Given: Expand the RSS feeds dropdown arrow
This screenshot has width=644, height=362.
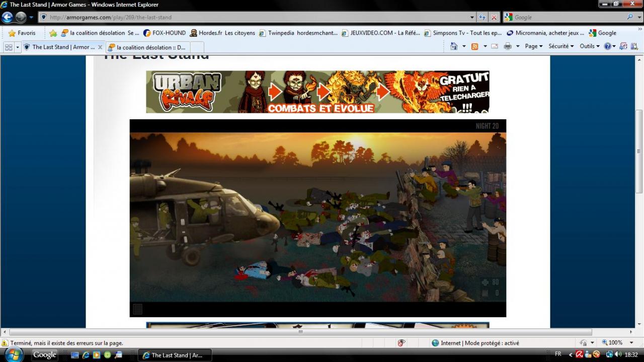Looking at the screenshot, I should (x=485, y=46).
